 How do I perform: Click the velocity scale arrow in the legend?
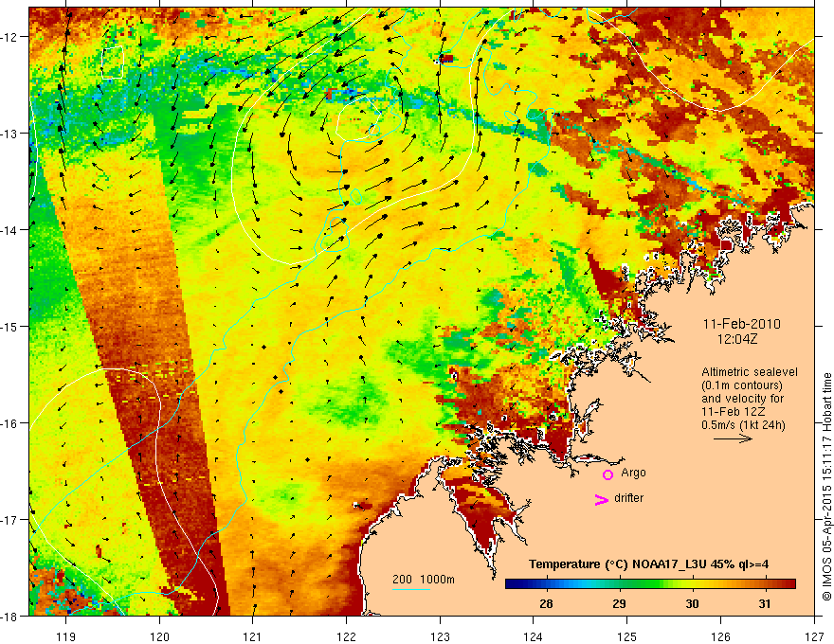733,438
